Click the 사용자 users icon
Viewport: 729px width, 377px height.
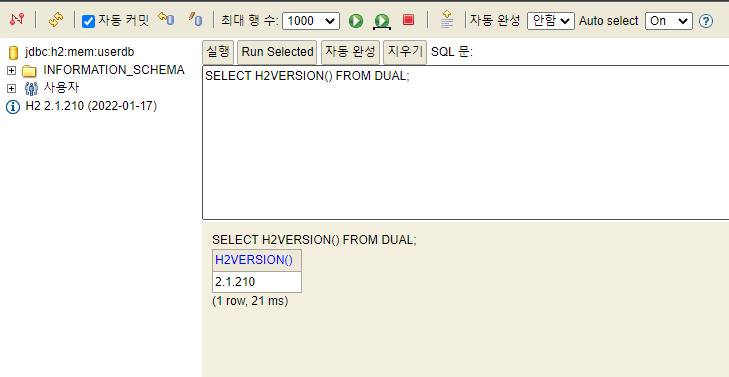(31, 88)
